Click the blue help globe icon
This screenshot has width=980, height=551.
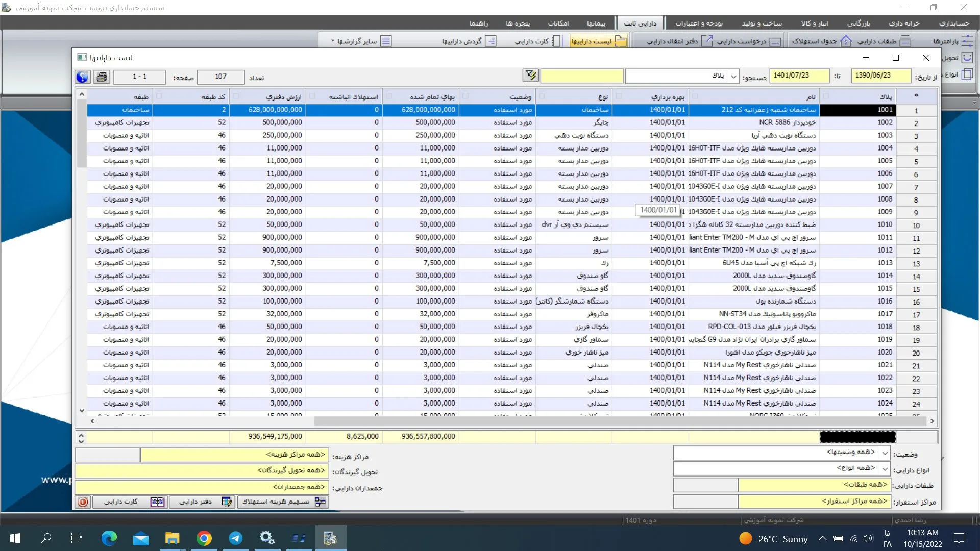[83, 77]
